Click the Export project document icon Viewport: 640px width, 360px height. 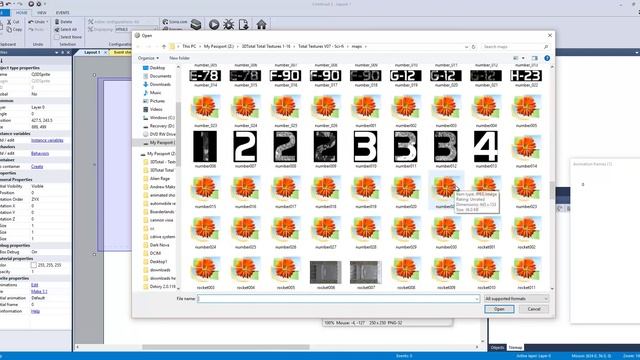[244, 24]
